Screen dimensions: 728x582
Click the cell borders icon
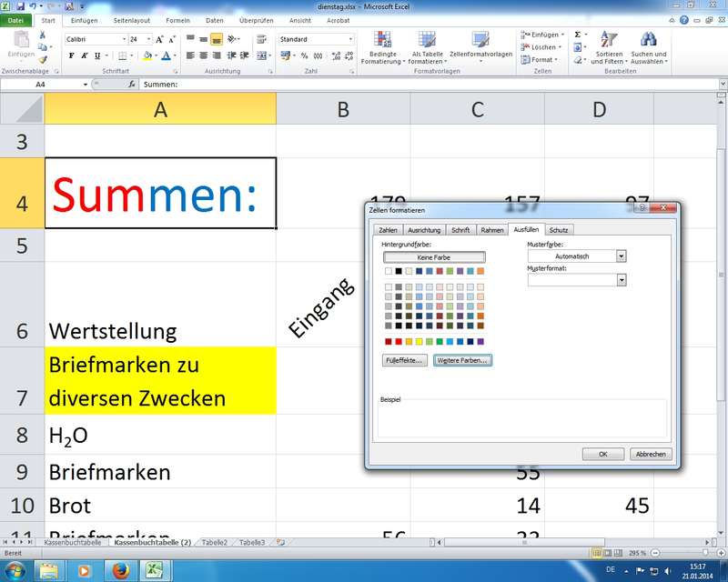pos(123,55)
